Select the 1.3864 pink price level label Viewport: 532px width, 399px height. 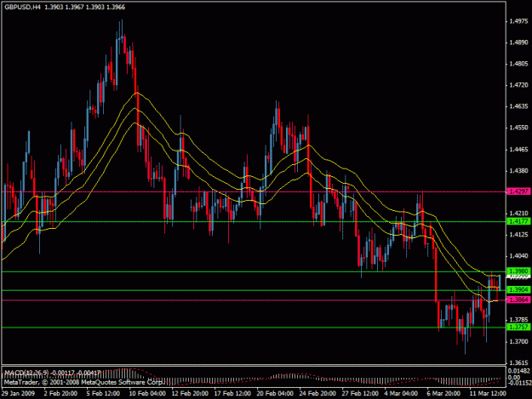coord(518,299)
